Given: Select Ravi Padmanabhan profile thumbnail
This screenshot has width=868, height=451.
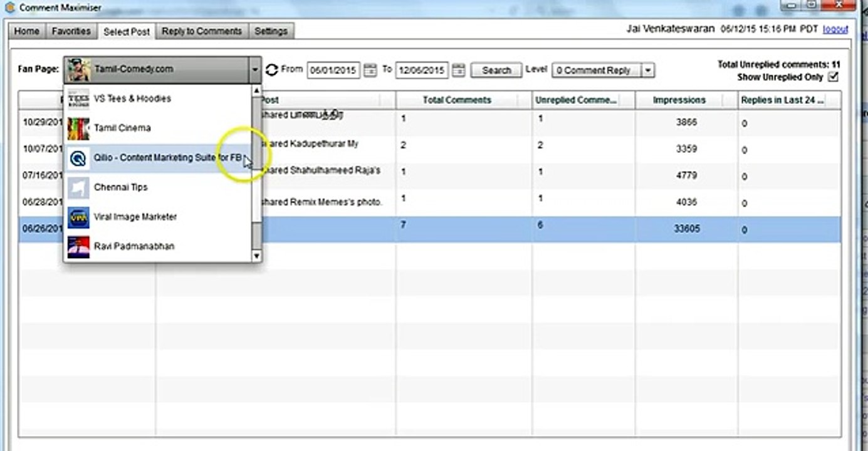Looking at the screenshot, I should 78,246.
